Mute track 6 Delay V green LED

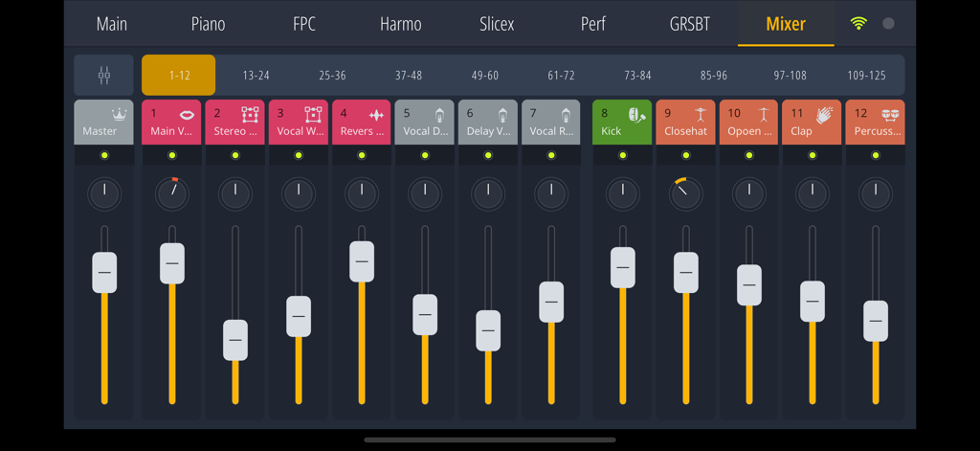click(488, 155)
